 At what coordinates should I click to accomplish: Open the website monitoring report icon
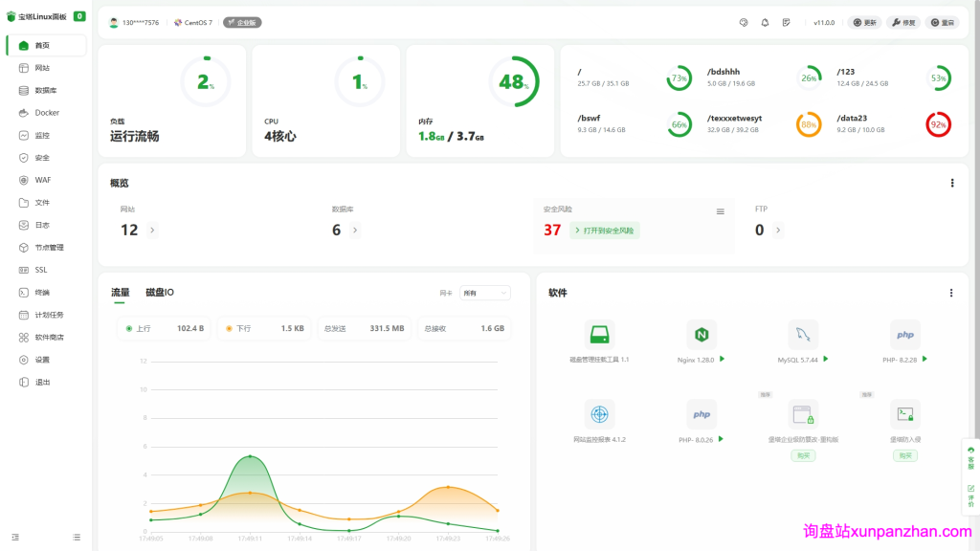(599, 414)
